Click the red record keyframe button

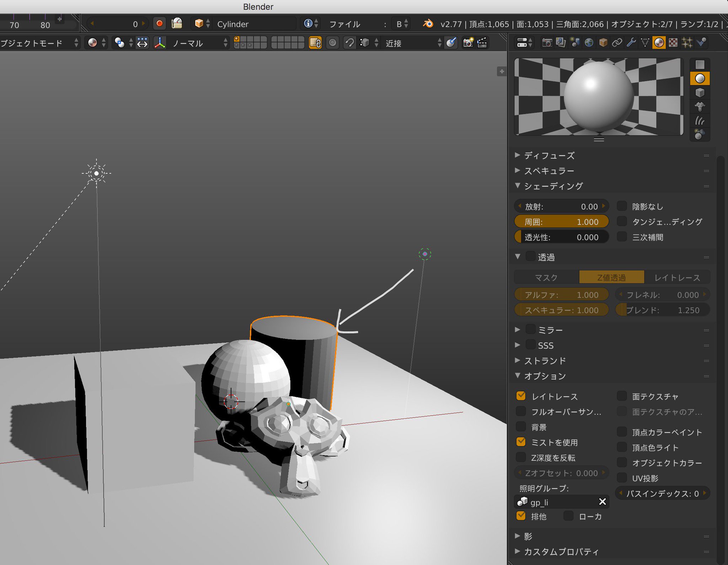point(159,24)
